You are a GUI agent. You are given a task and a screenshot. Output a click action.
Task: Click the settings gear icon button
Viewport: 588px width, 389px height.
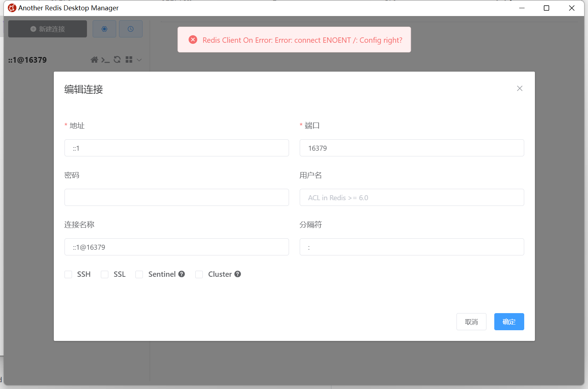104,29
